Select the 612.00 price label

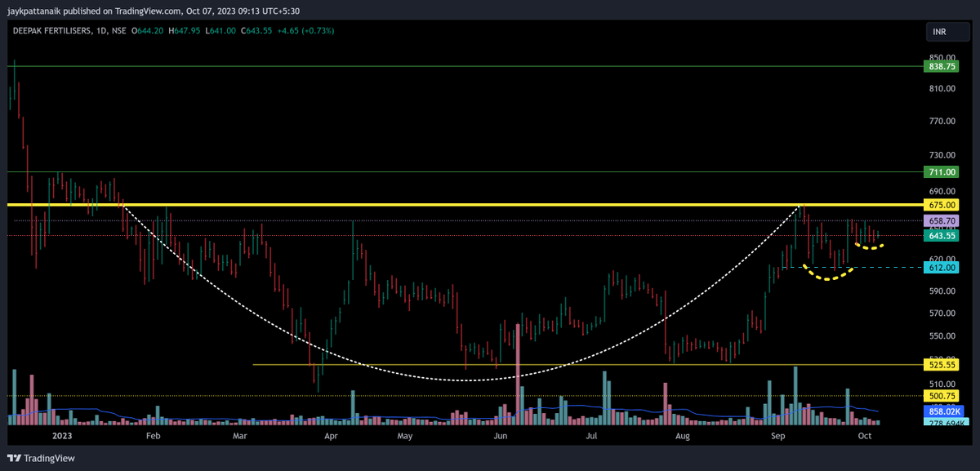click(942, 267)
